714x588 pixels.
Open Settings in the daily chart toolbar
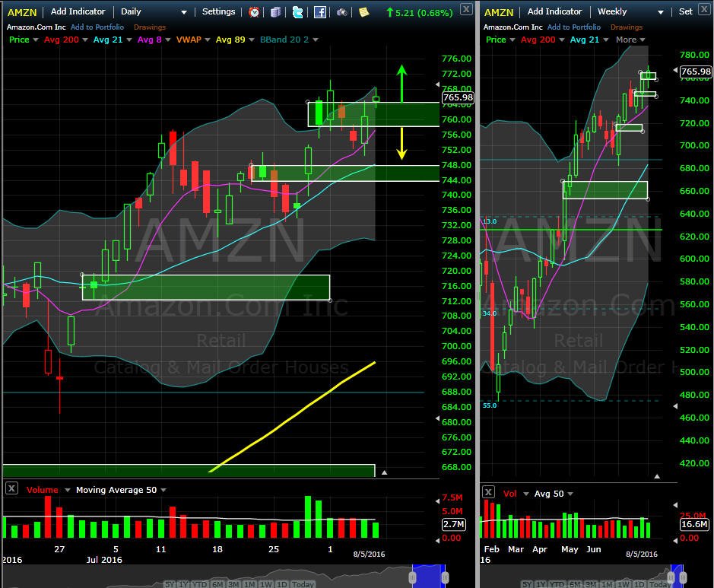coord(218,11)
